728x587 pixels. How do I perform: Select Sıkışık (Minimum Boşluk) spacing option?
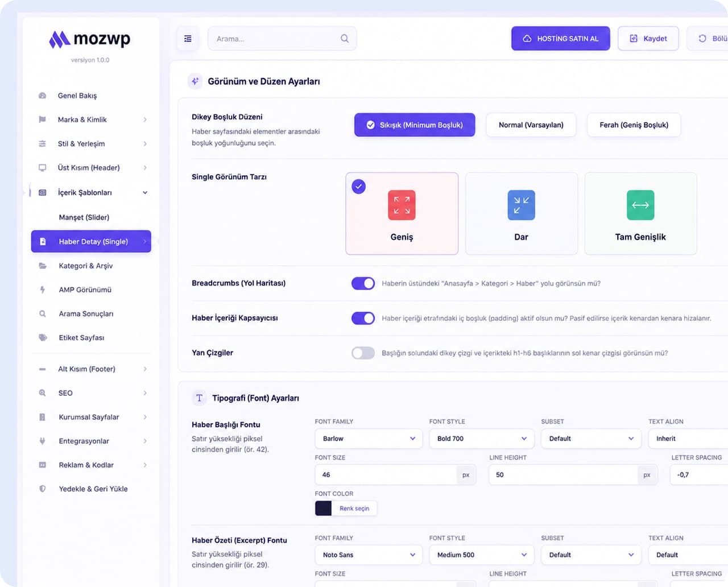point(415,125)
